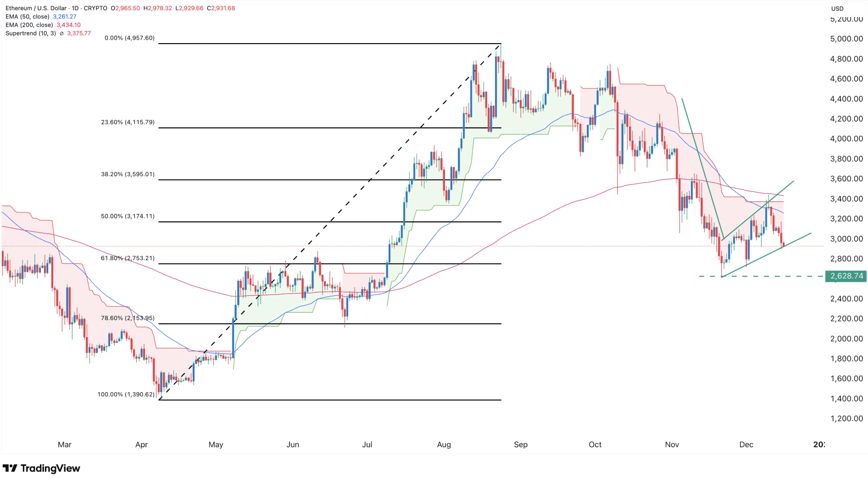
Task: Click the May label on time axis
Action: pos(216,445)
